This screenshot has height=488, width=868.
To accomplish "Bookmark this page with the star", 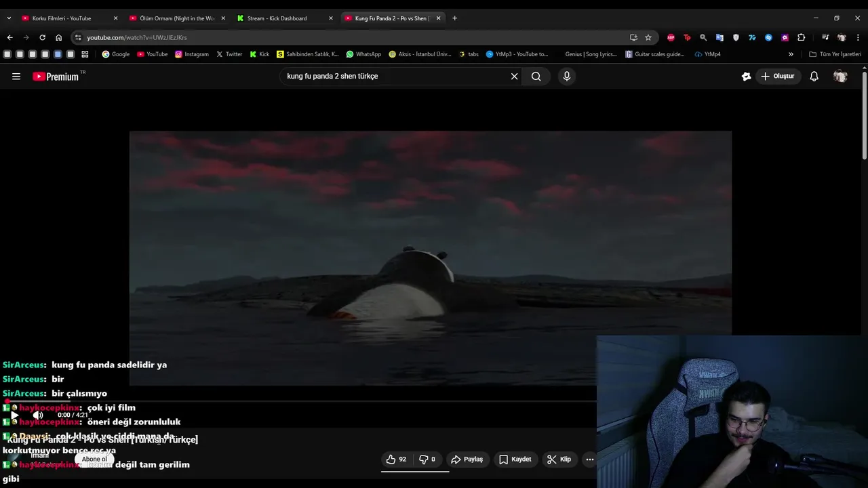I will click(x=648, y=37).
